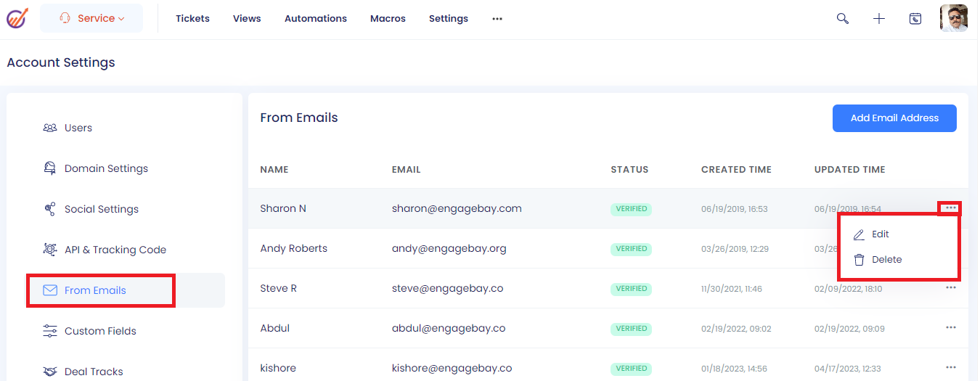Click the name Andy Roberts
The width and height of the screenshot is (980, 381).
pos(294,248)
